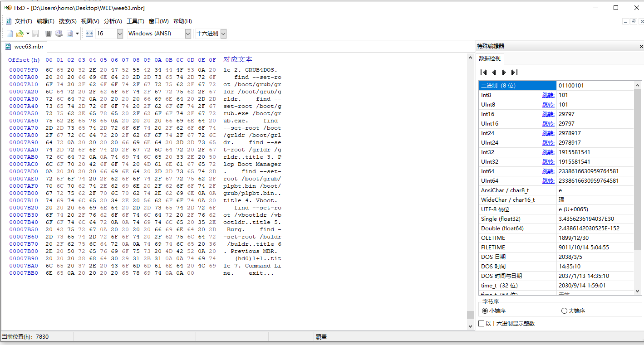Open the 搜索(S) menu

click(68, 21)
